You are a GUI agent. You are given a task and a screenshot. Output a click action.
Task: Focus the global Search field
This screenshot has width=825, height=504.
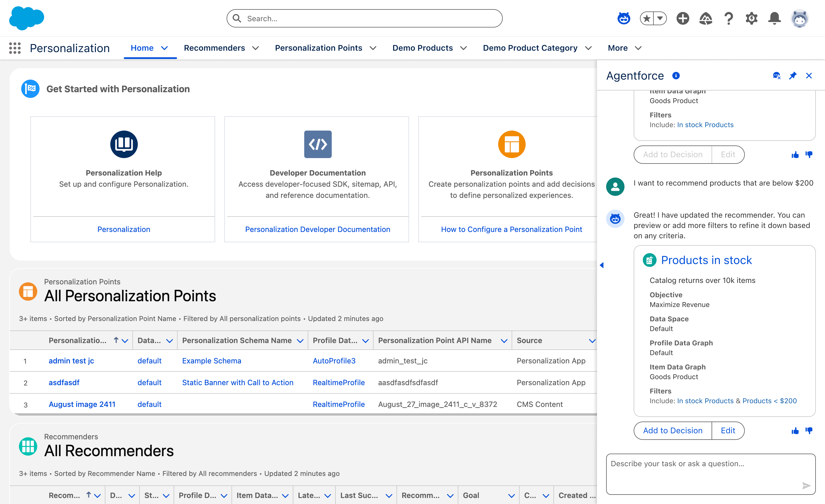[364, 18]
